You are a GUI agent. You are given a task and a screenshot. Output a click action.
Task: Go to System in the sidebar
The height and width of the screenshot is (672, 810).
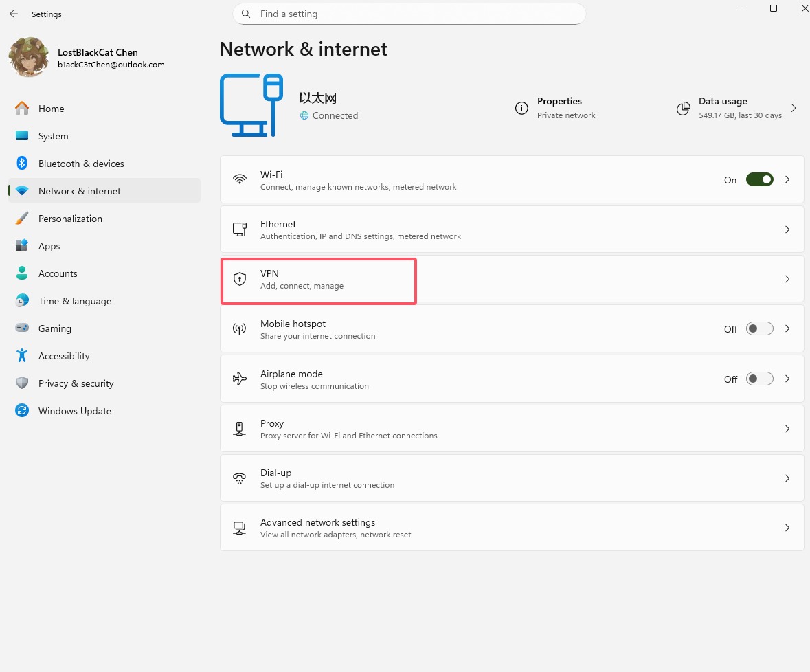[x=53, y=136]
